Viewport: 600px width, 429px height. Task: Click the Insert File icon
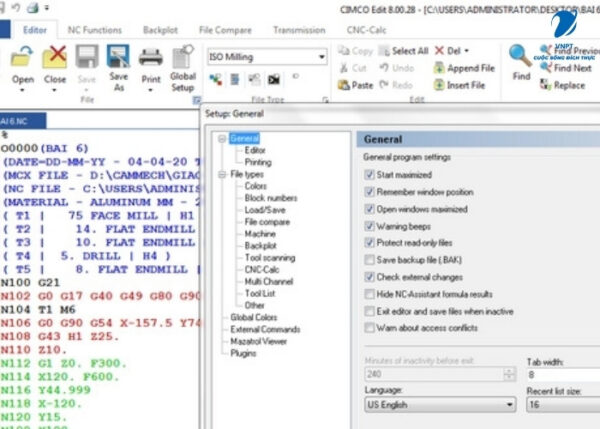point(439,85)
